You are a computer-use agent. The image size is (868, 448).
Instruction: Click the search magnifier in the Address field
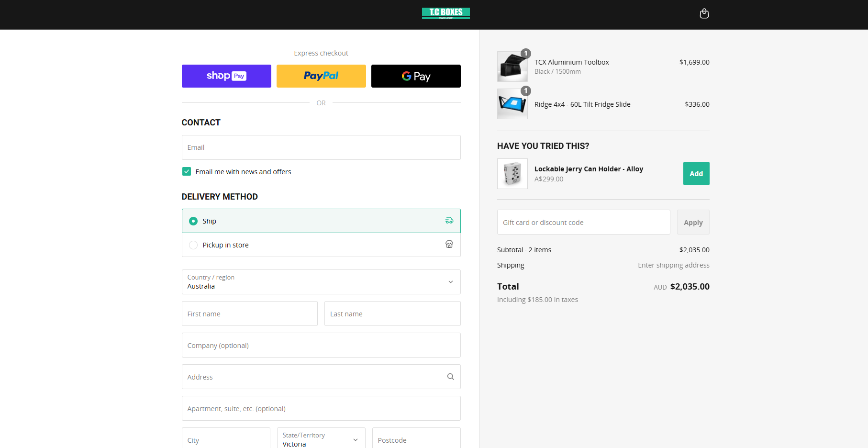[x=450, y=377]
